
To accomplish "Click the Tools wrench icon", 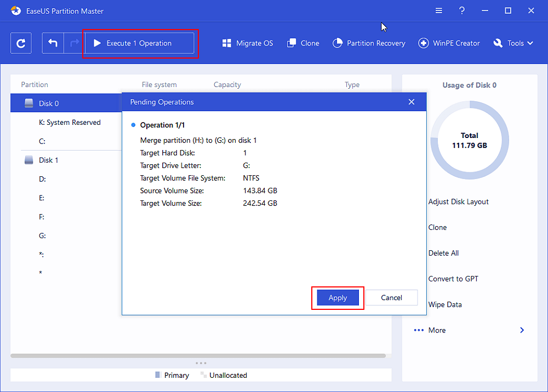I will point(498,43).
